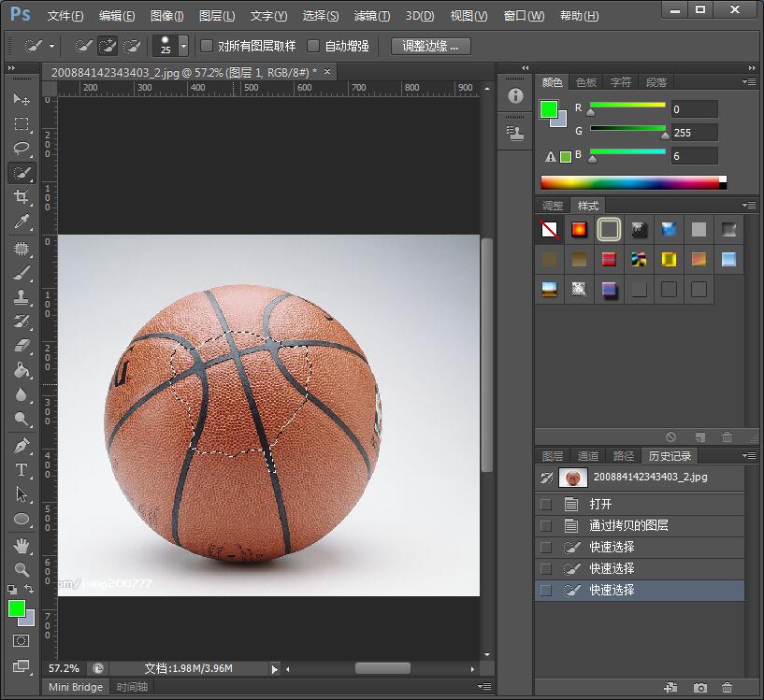The image size is (764, 700).
Task: Open the 选择(S) menu
Action: coord(320,16)
